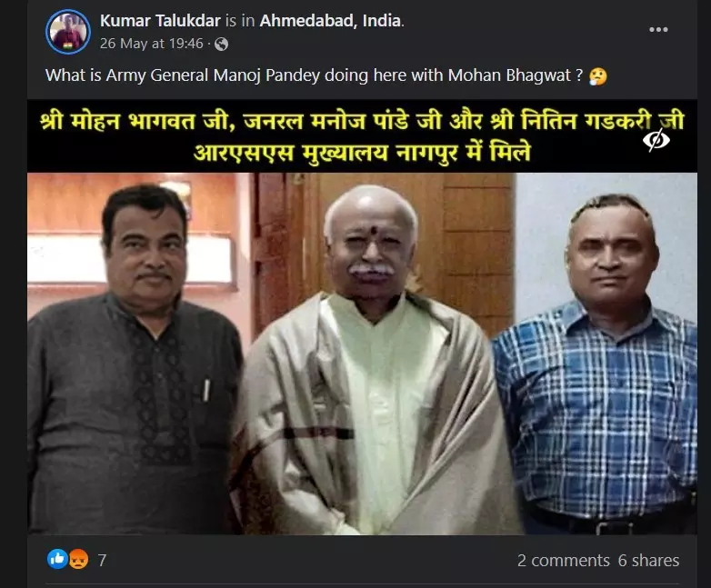Click the caption text about Manoj Pandey
This screenshot has height=588, width=711.
click(x=314, y=75)
